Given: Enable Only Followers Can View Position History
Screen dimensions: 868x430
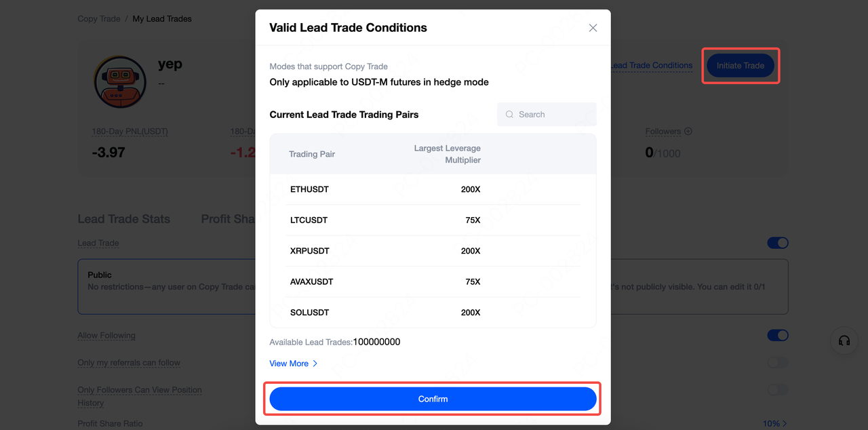Looking at the screenshot, I should click(x=778, y=390).
